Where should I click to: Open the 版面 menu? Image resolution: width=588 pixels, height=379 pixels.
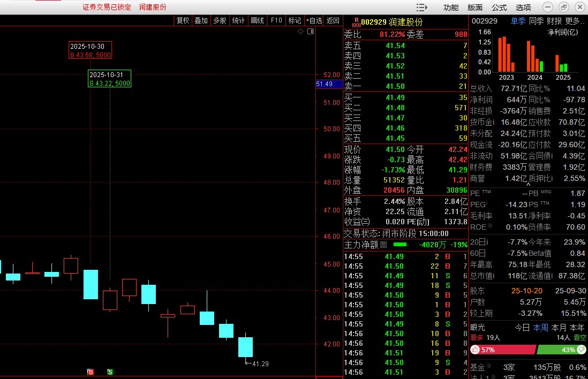475,7
